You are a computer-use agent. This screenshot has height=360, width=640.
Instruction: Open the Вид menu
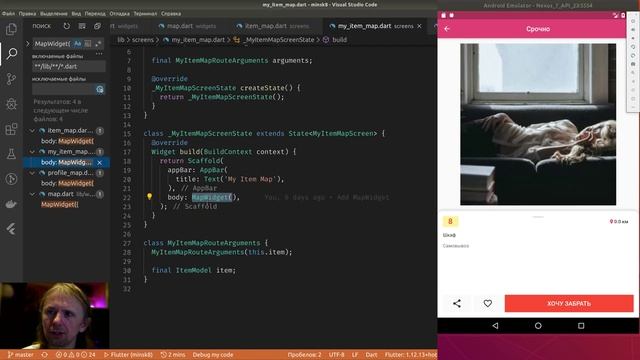76,13
